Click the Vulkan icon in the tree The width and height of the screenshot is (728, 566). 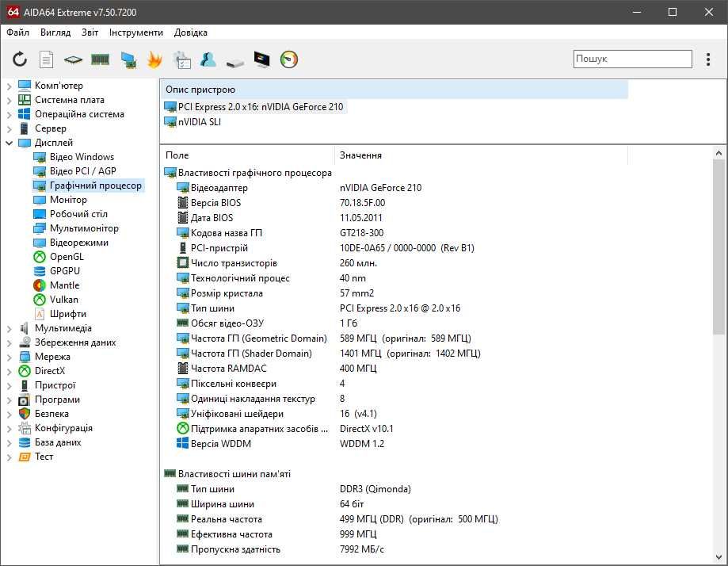point(40,300)
